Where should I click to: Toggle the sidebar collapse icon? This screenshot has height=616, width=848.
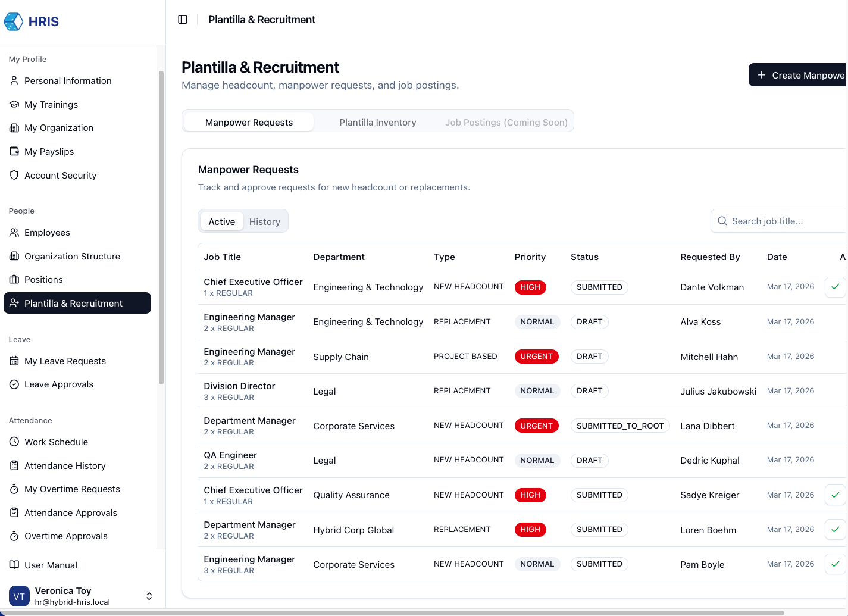pos(183,20)
